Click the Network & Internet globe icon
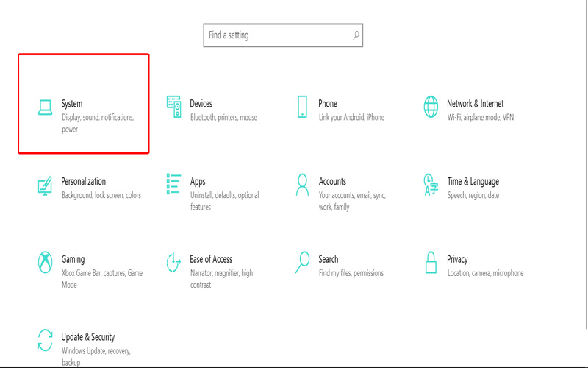Image resolution: width=588 pixels, height=368 pixels. pos(431,107)
